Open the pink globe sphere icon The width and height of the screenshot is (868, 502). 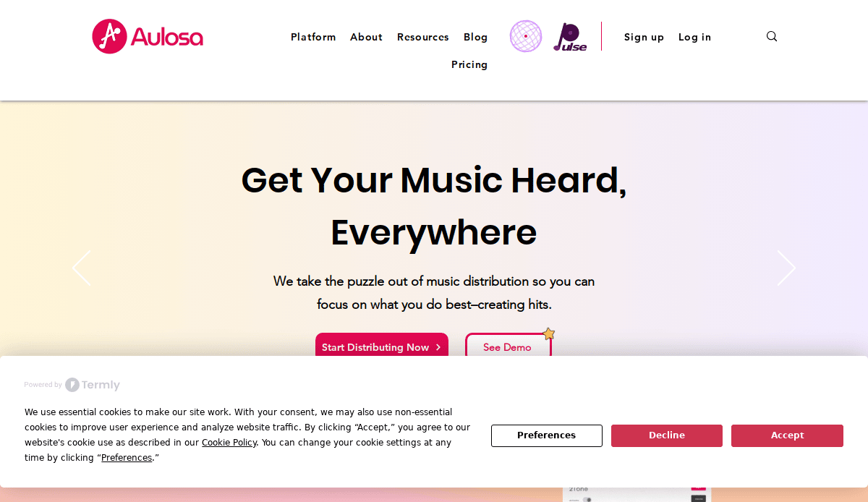526,36
